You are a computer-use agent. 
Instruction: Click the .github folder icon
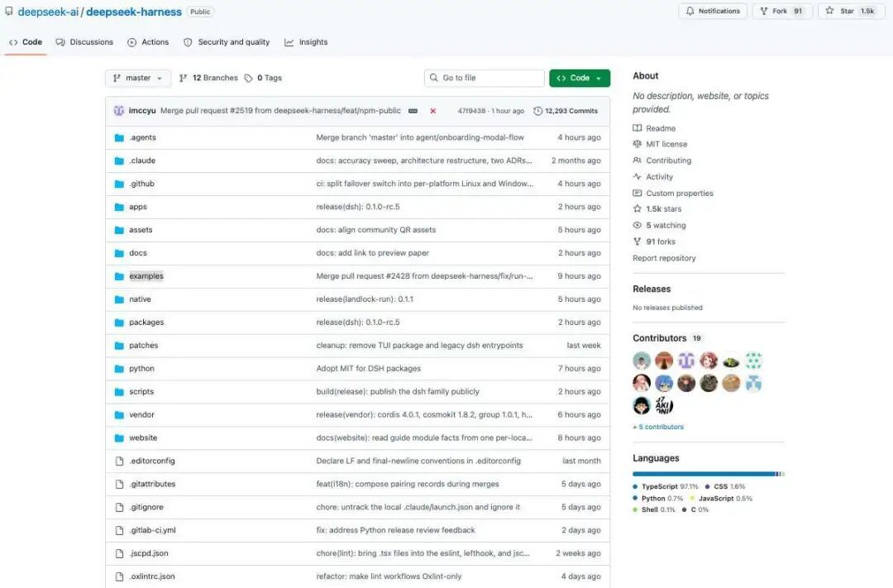coord(119,184)
